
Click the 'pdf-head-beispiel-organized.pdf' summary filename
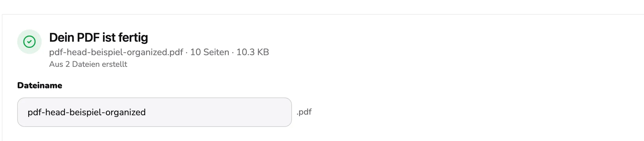pos(116,52)
